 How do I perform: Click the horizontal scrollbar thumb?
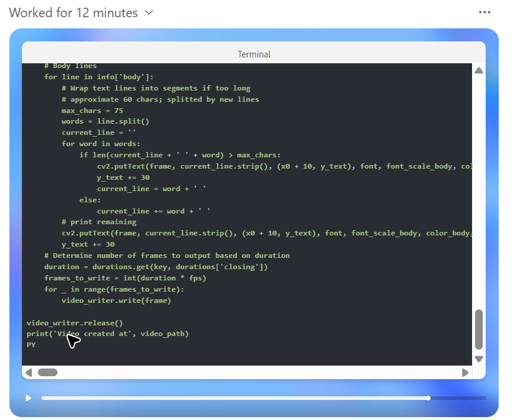[48, 373]
